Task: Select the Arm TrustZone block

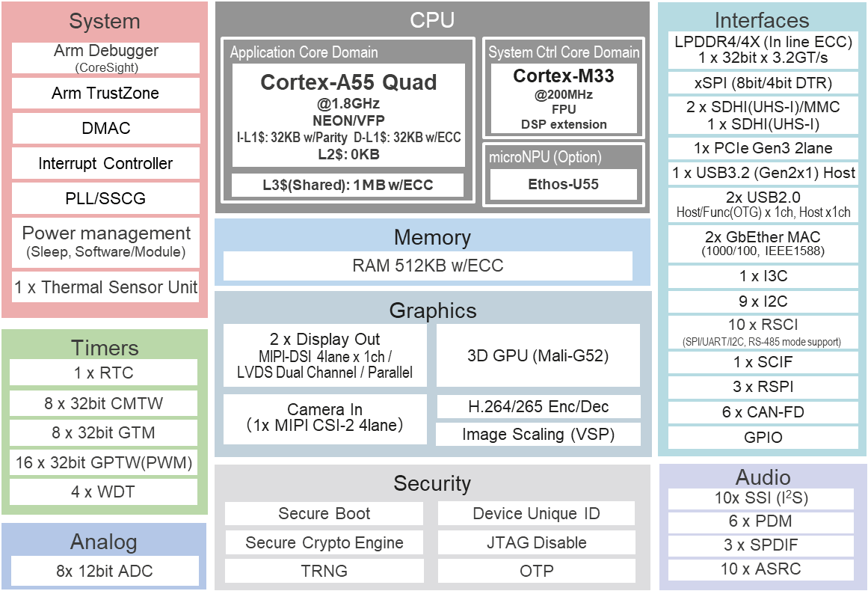Action: click(105, 93)
